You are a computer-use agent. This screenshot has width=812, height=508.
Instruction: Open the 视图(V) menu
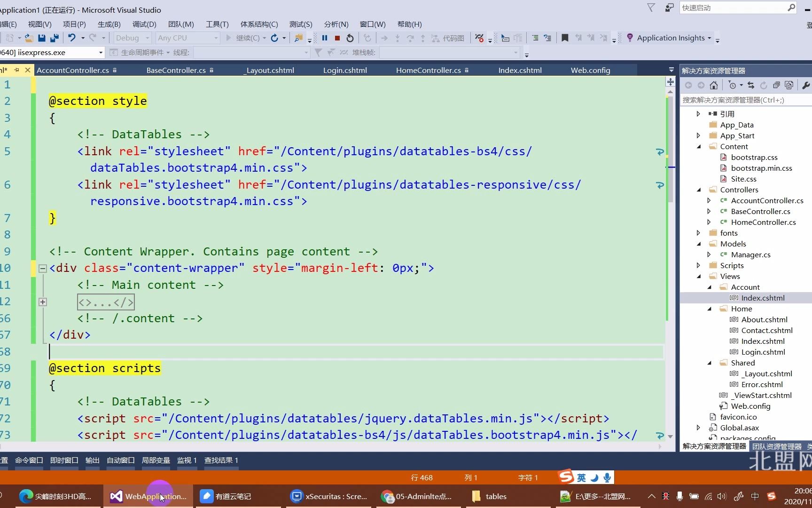39,24
